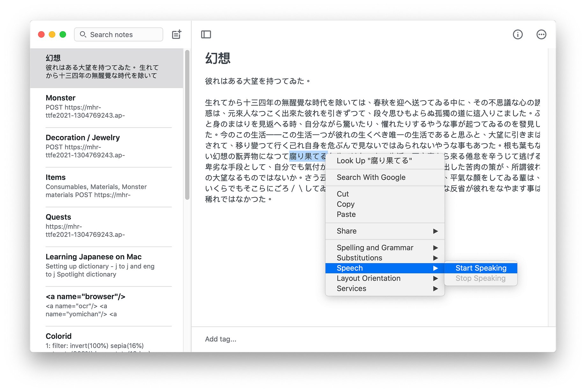This screenshot has height=392, width=586.
Task: Copy the selected text
Action: click(346, 204)
